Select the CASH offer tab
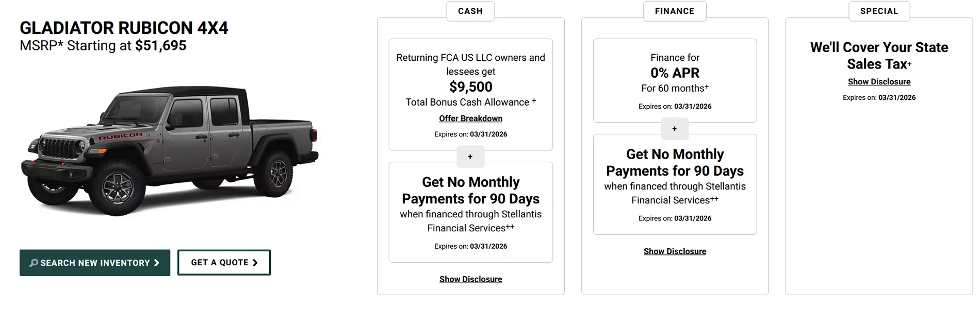Image resolution: width=980 pixels, height=309 pixels. (470, 11)
